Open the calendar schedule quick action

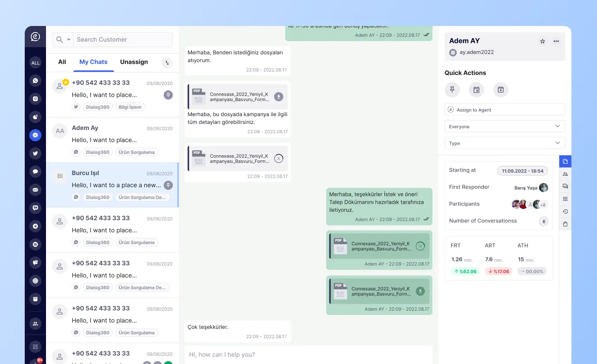tap(476, 90)
